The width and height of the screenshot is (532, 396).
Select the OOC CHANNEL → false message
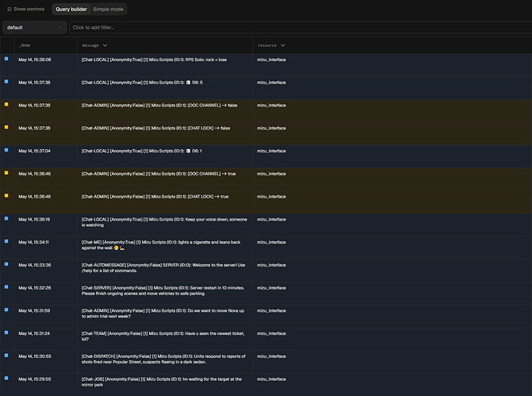159,106
